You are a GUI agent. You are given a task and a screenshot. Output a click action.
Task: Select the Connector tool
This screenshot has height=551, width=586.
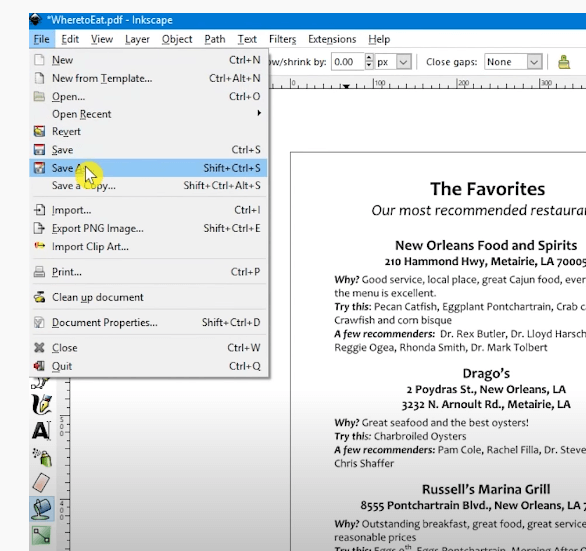pos(41,535)
